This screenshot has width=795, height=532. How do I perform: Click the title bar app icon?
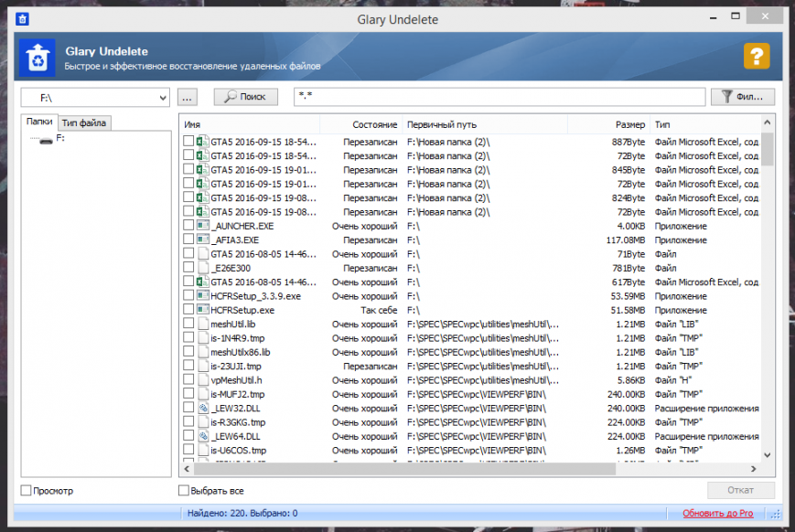pos(22,19)
